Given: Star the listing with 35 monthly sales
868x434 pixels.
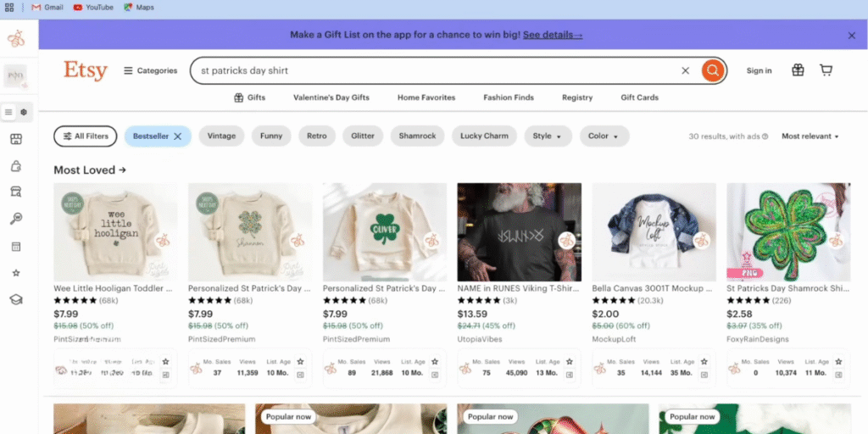Looking at the screenshot, I should [x=704, y=361].
